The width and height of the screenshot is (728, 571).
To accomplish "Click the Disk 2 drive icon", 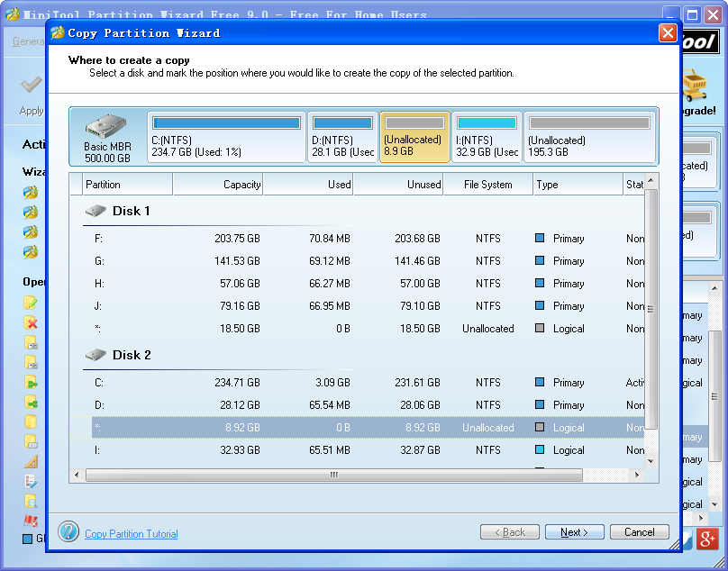I will click(x=96, y=355).
